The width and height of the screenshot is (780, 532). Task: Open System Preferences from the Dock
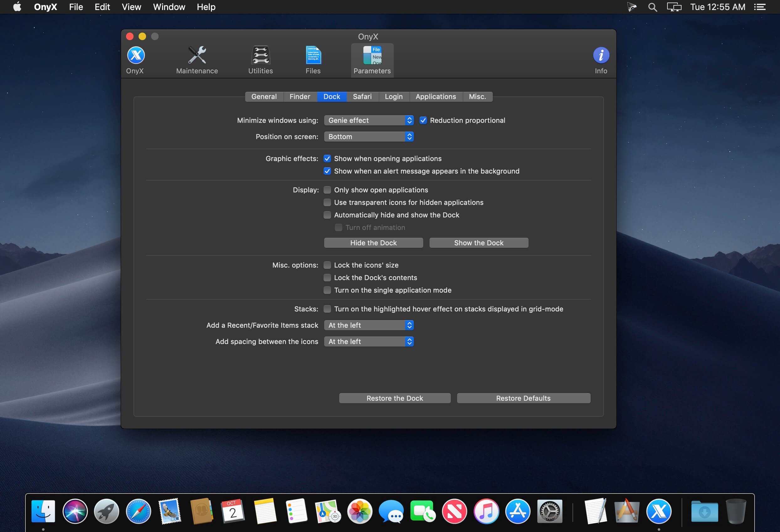pyautogui.click(x=550, y=511)
